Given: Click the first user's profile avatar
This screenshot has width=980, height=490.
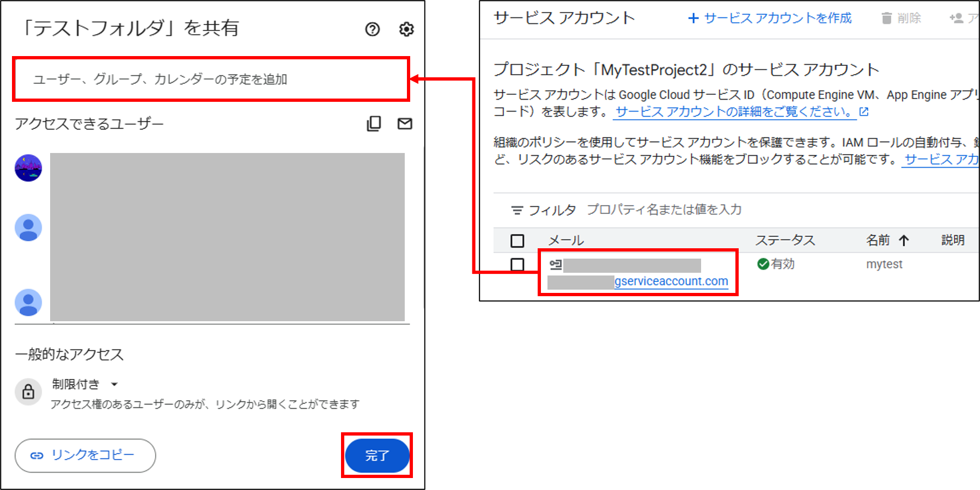Looking at the screenshot, I should [28, 168].
